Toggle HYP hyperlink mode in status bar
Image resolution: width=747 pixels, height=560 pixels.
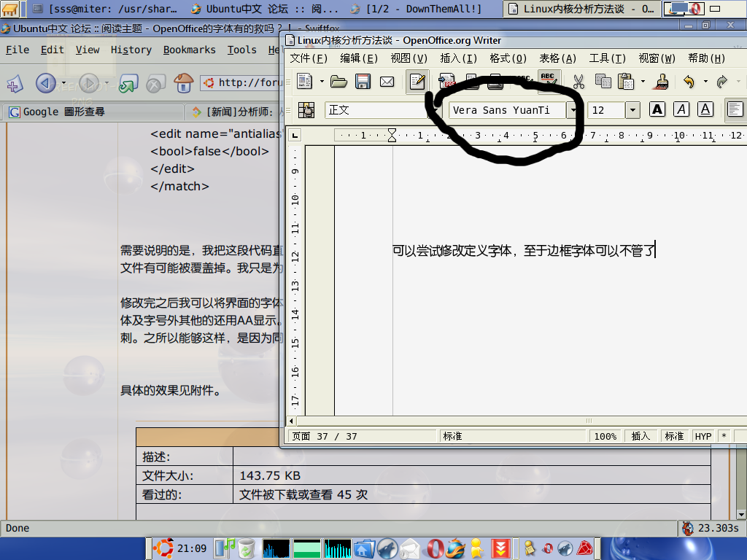pyautogui.click(x=703, y=436)
